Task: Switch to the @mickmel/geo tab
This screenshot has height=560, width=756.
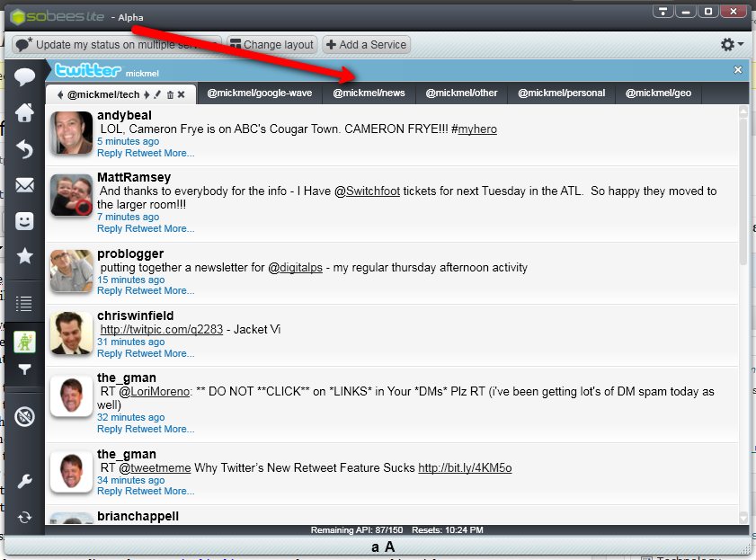Action: pos(658,93)
